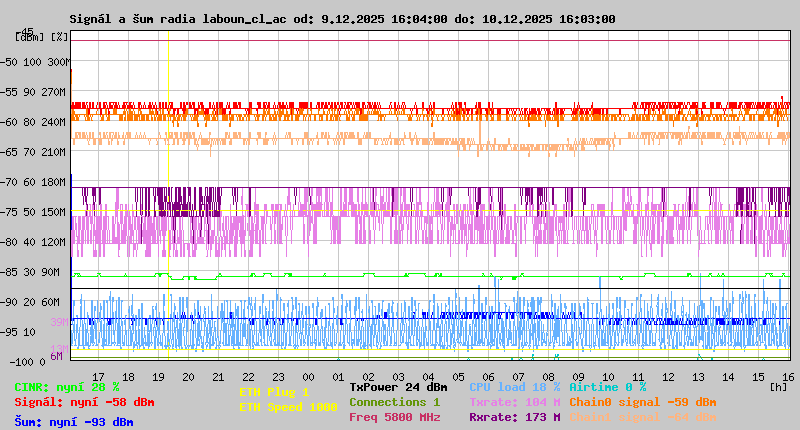Click the blue Šum legend label
This screenshot has width=800, height=430.
[x=74, y=422]
